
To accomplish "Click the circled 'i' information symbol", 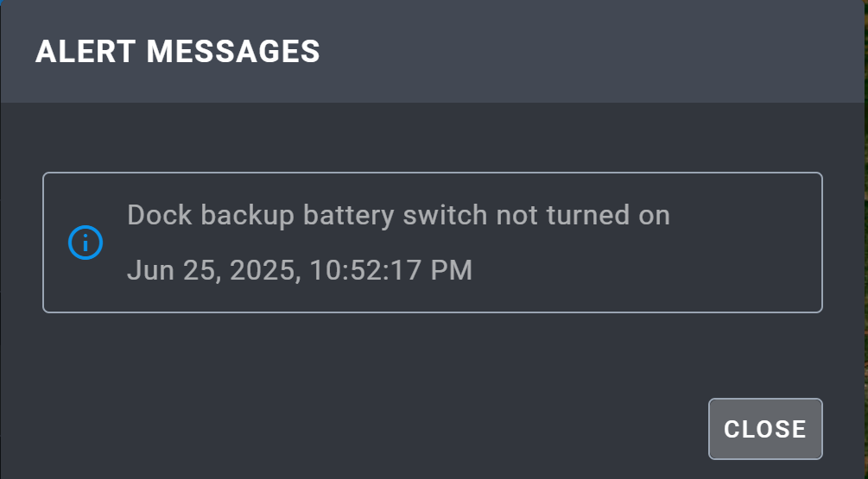I will [x=86, y=243].
